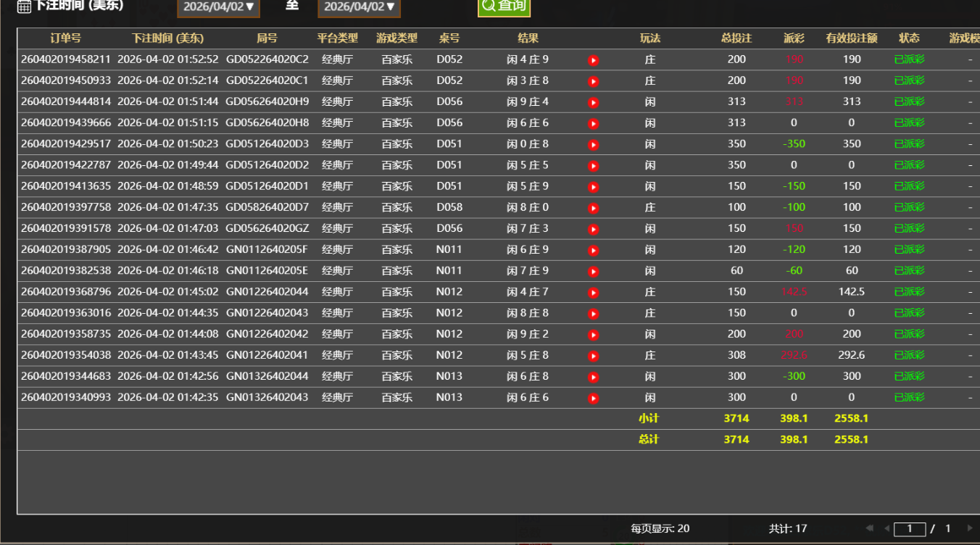Viewport: 980px width, 545px height.
Task: Click the next-page arrow icon
Action: (x=969, y=528)
